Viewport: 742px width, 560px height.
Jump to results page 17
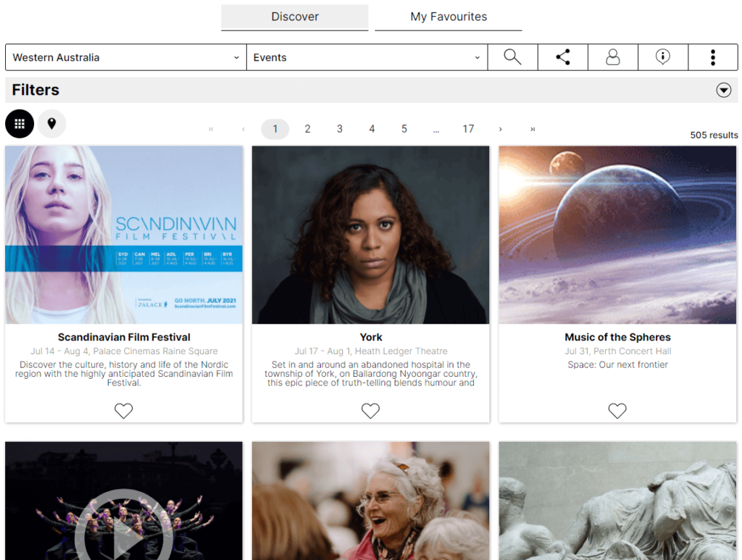point(469,129)
